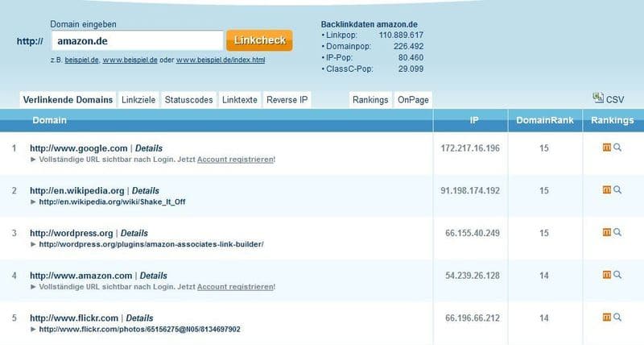
Task: Click the www.beispiel.de/index.html example link
Action: coord(221,60)
